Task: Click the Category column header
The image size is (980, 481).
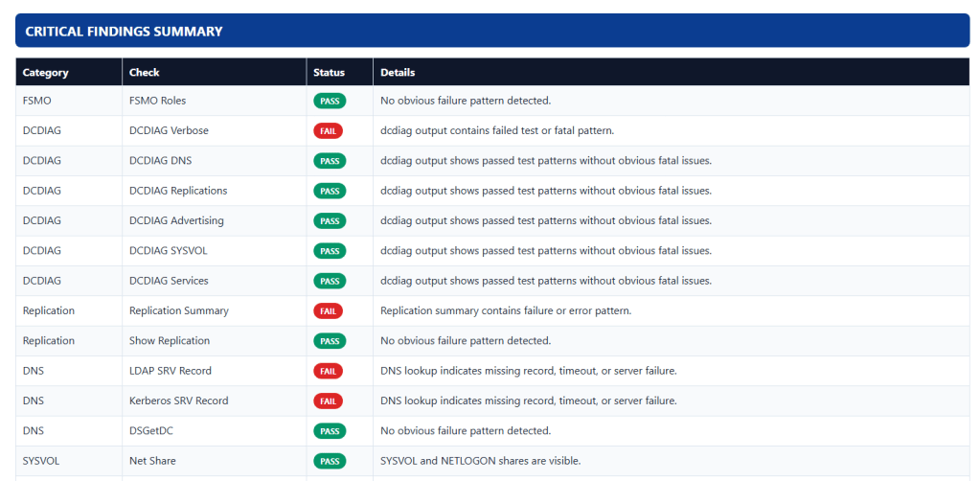Action: (46, 73)
